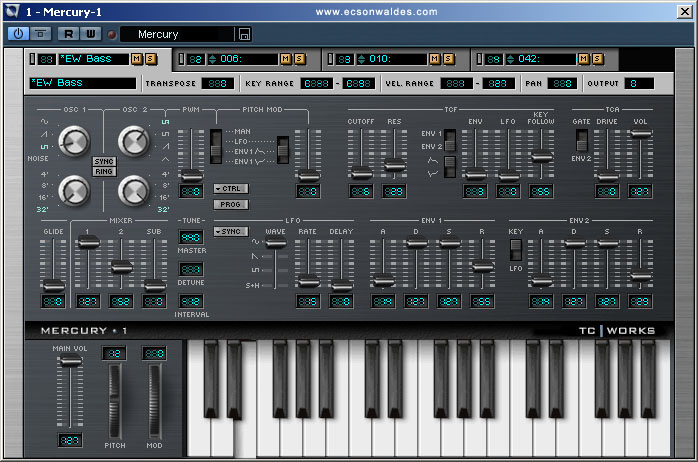This screenshot has height=462, width=698.
Task: Click the Transpose value display
Action: pos(218,83)
